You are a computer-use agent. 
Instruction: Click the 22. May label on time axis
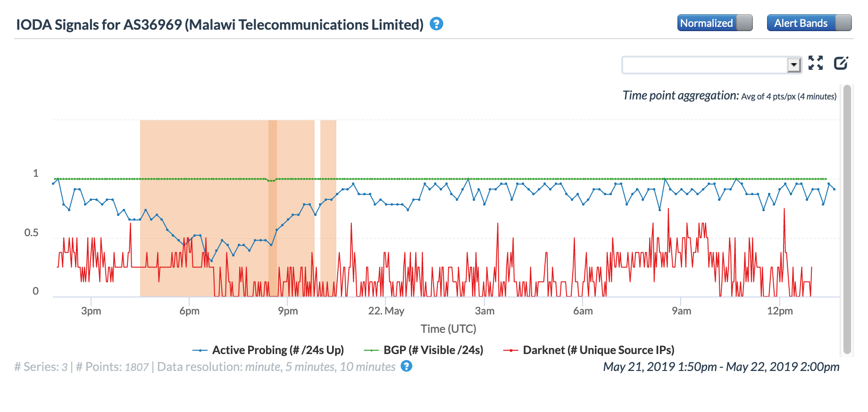click(x=386, y=311)
